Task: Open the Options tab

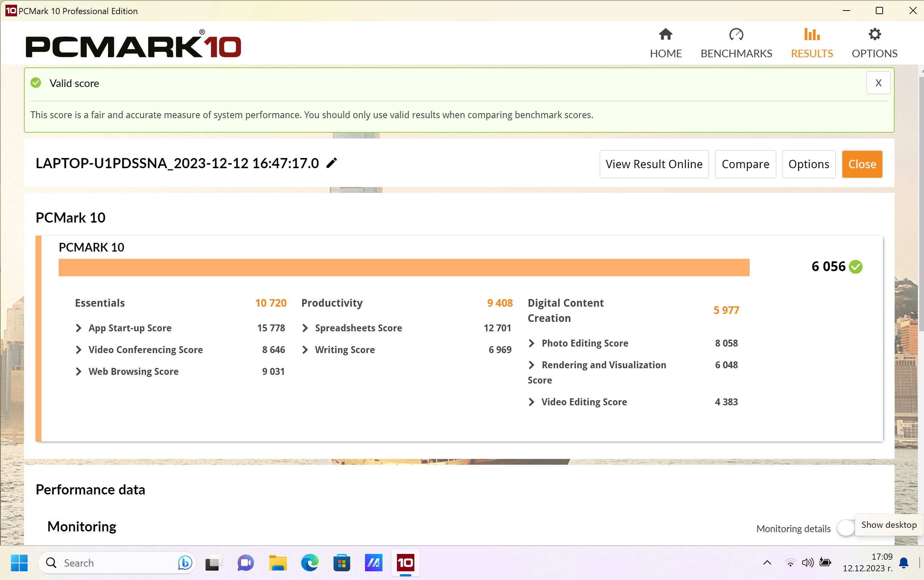Action: (x=875, y=43)
